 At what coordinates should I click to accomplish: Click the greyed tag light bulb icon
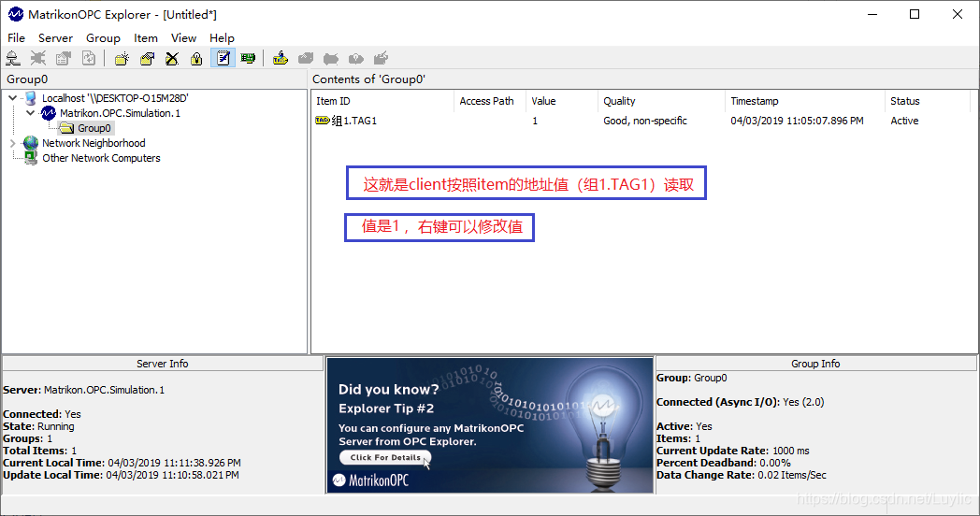pyautogui.click(x=355, y=58)
